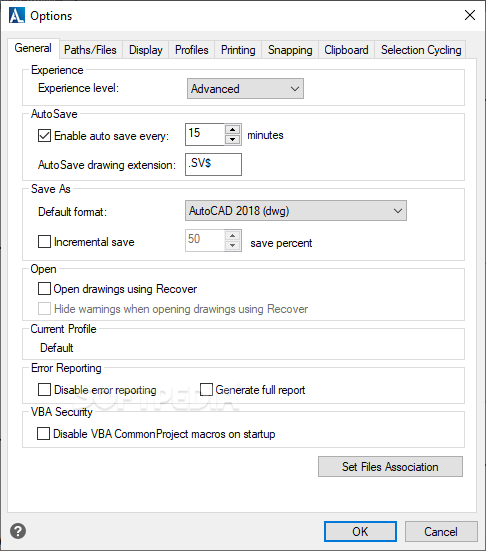Viewport: 486px width, 551px height.
Task: Click the 'minutes' label text
Action: (x=265, y=135)
